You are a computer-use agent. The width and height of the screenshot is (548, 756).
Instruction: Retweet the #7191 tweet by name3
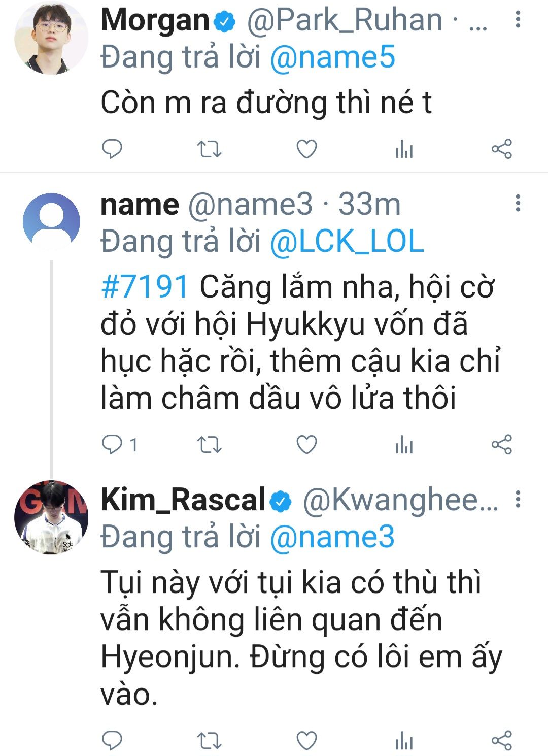209,445
